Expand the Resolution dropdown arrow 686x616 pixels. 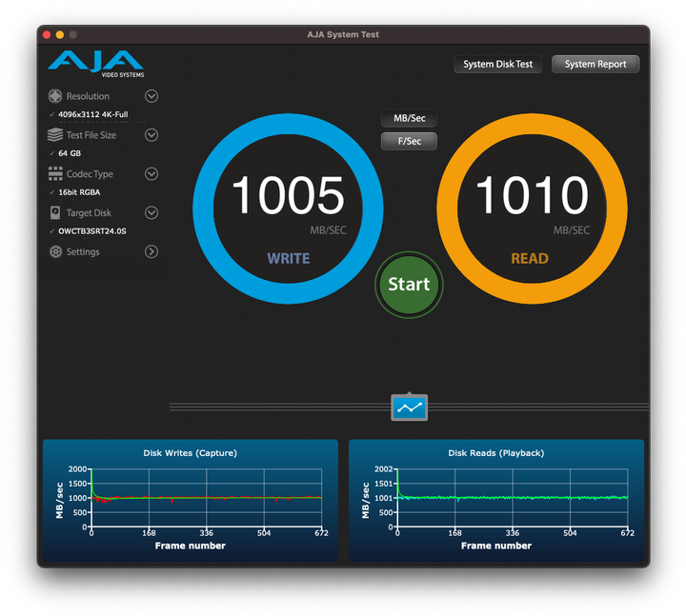[x=151, y=96]
